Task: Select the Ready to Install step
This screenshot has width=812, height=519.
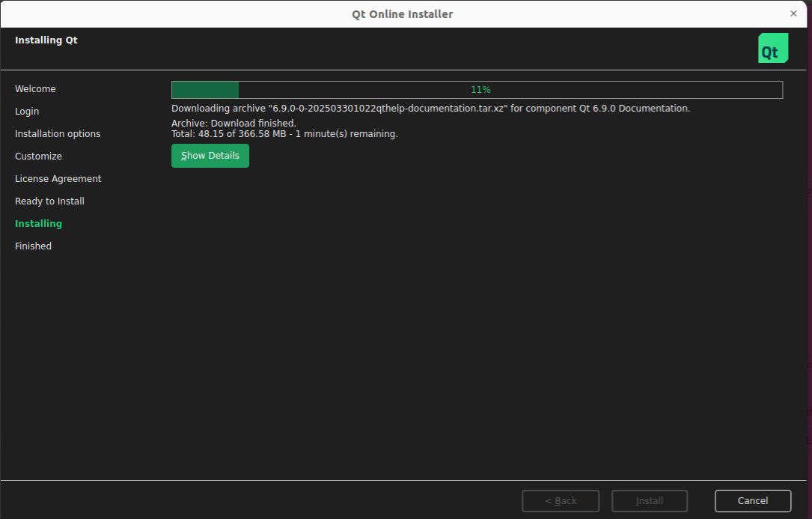Action: click(49, 201)
